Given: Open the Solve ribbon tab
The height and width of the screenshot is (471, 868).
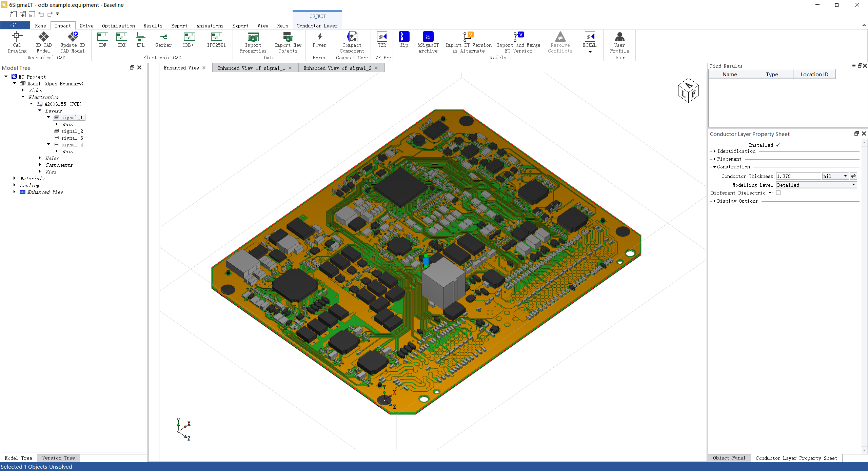Looking at the screenshot, I should coord(86,26).
